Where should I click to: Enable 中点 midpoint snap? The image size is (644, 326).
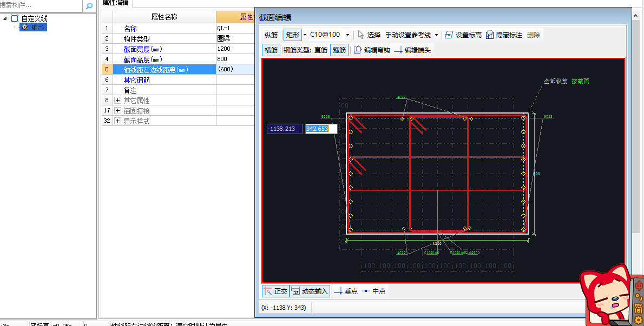point(374,291)
